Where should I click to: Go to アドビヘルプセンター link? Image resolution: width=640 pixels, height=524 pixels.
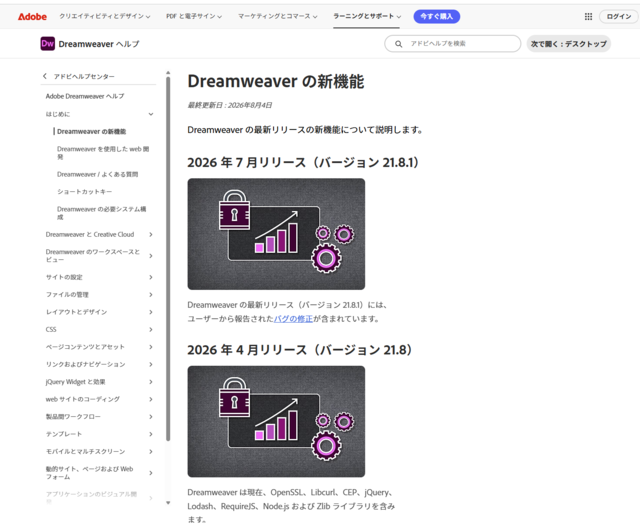84,76
